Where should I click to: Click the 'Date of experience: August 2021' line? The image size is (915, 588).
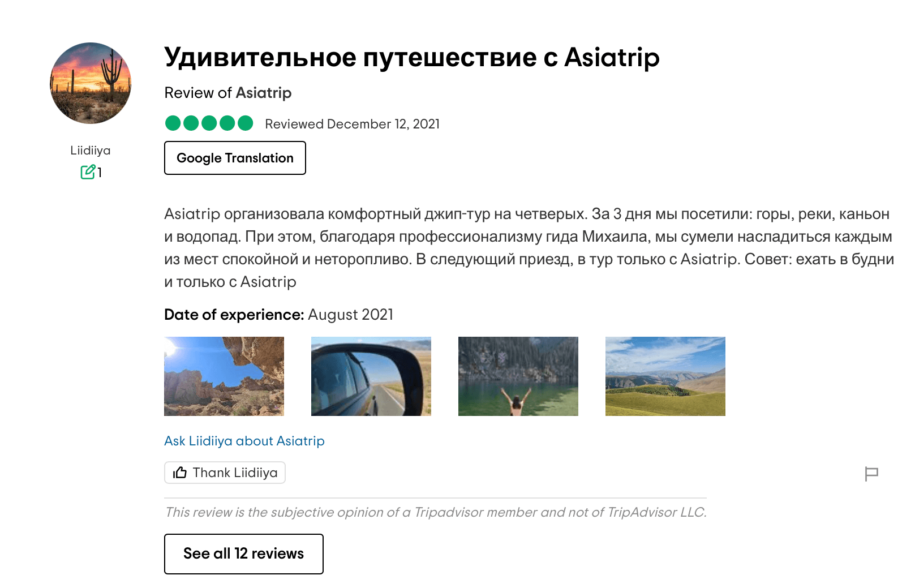278,315
